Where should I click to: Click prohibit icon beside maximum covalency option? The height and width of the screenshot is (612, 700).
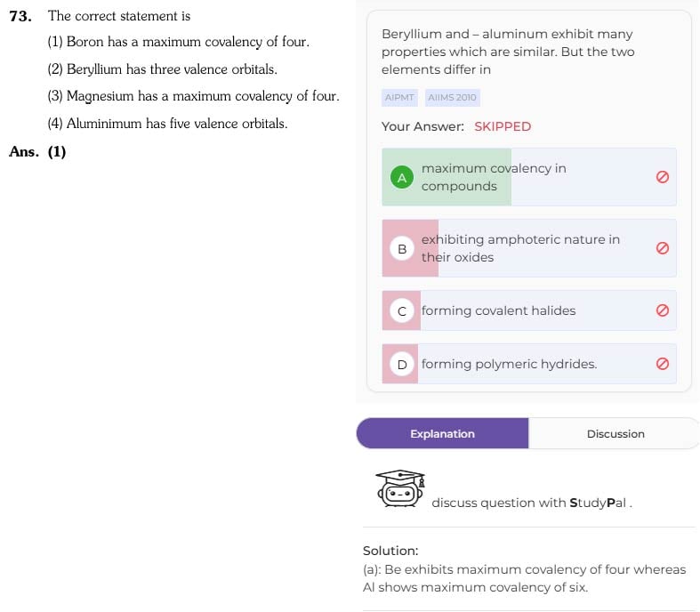[x=662, y=177]
